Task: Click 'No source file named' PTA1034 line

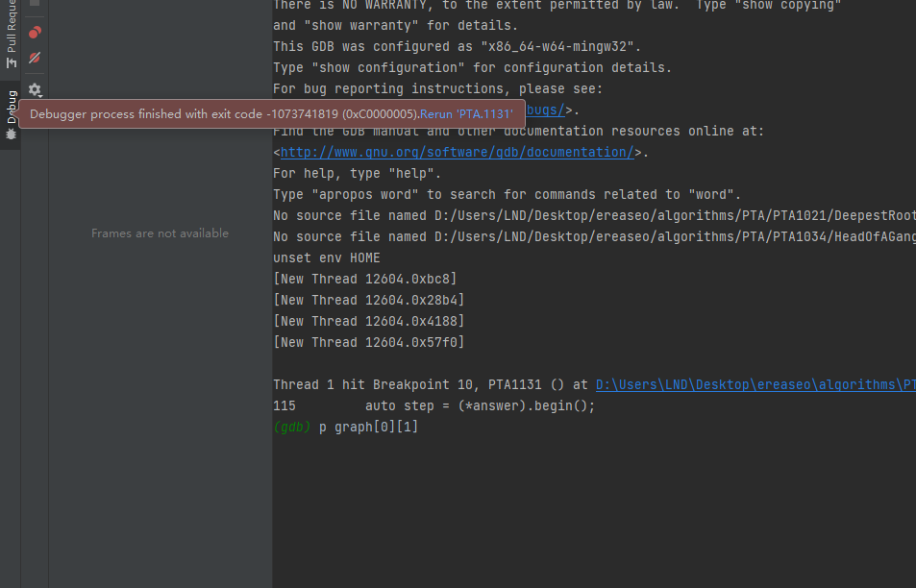Action: (594, 236)
